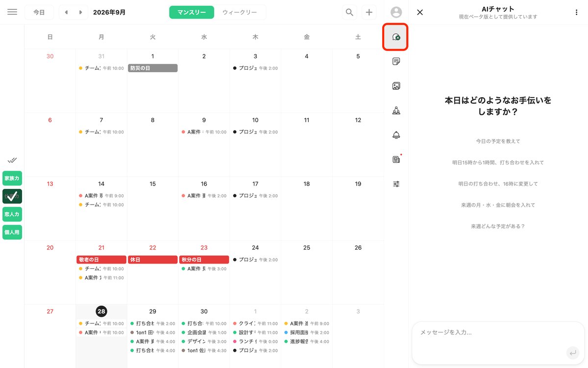Screen dimensions: 588x368
Task: Open the 設計す 午前 11:00 event
Action: 255,333
